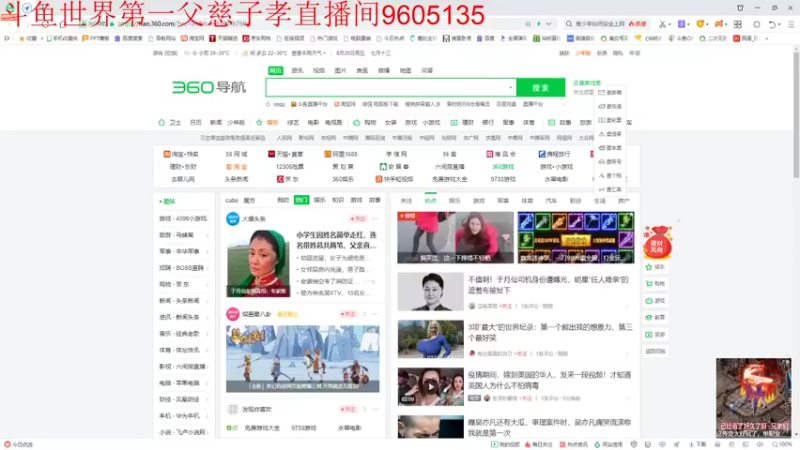Click the magnifier icon in browser search box

pyautogui.click(x=569, y=24)
